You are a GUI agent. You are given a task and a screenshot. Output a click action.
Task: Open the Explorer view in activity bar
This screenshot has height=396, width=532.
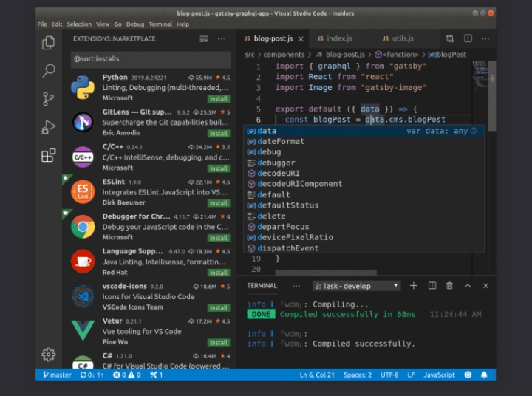48,43
